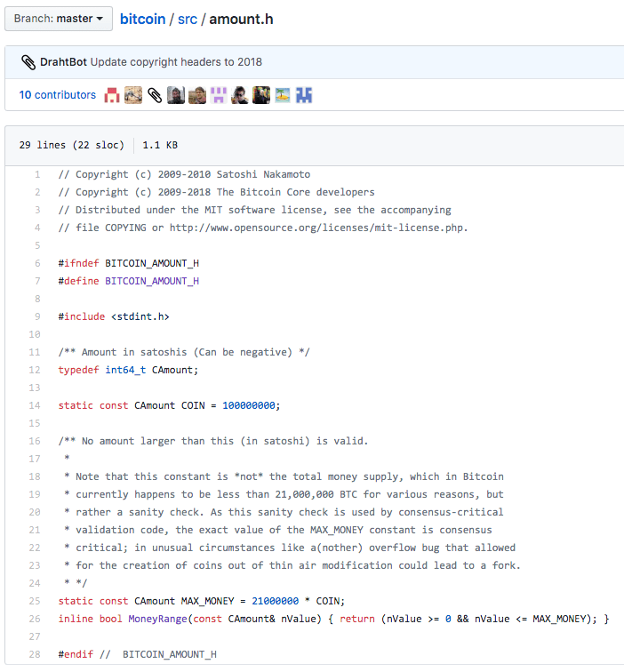
Task: Click the palm tree island contributor avatar
Action: click(283, 95)
